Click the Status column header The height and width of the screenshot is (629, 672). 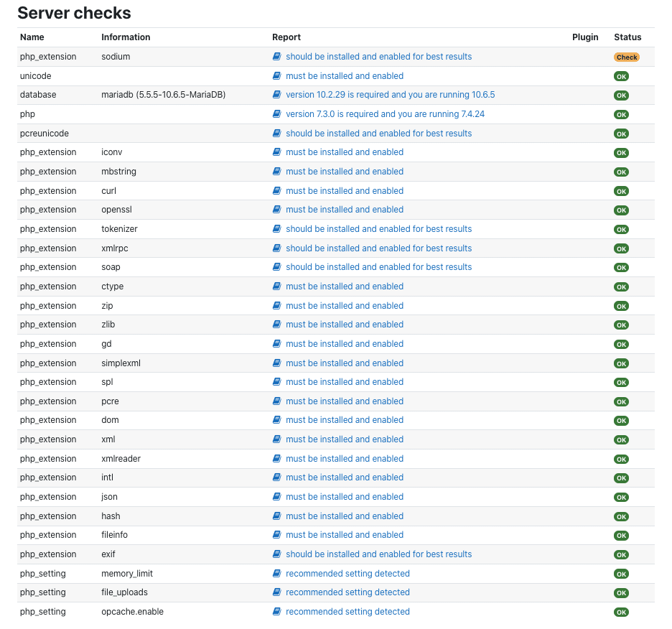pos(627,37)
